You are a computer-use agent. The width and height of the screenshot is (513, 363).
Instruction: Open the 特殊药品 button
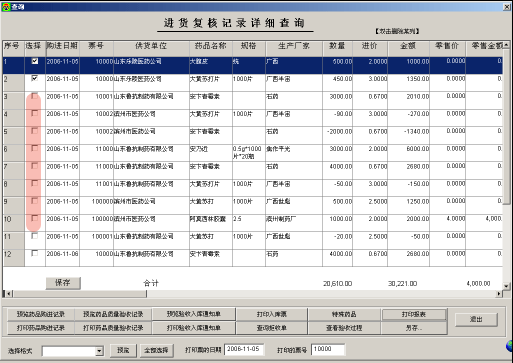click(344, 314)
